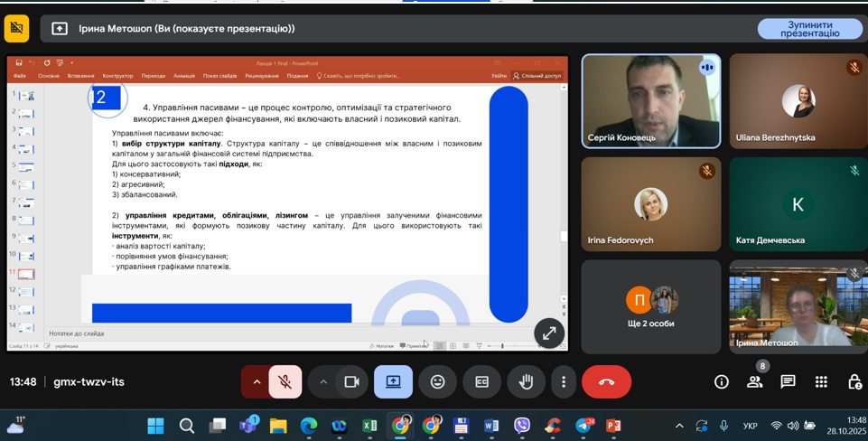
Task: Open the emoji reactions panel
Action: (x=438, y=381)
